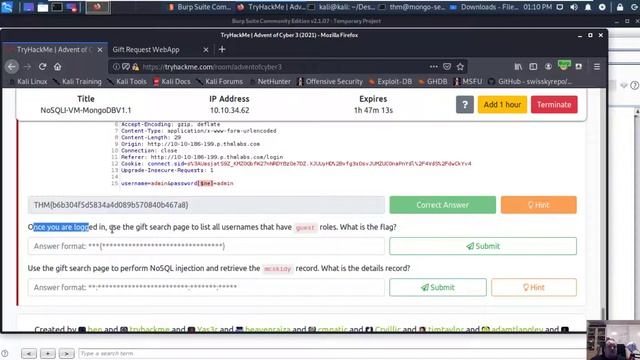The width and height of the screenshot is (640, 360).
Task: Open the Burp search help question icon
Action: pos(5,353)
